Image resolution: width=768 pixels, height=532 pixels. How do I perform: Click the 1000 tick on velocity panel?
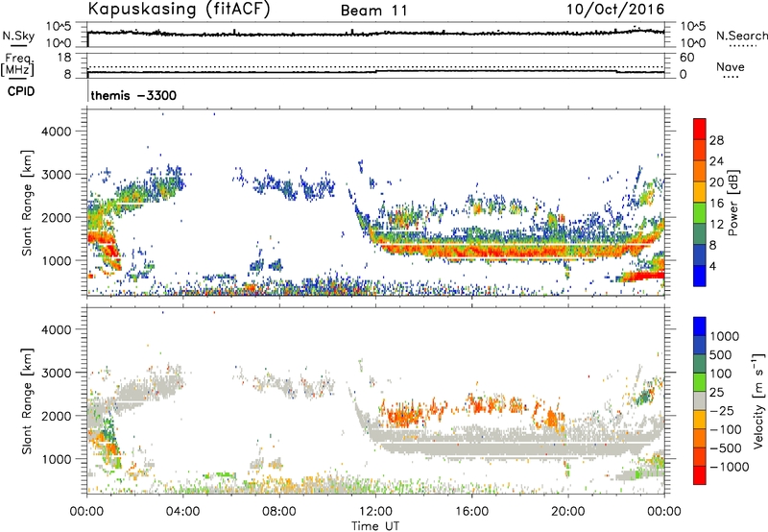point(56,459)
